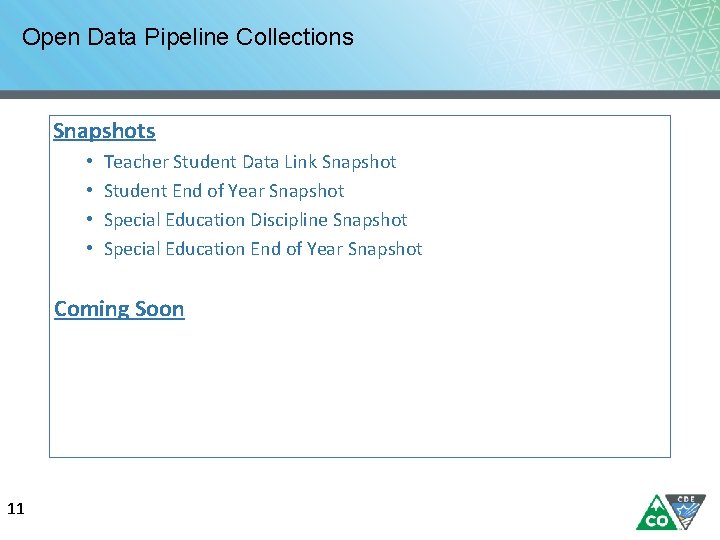Click the word Collections in the title
Screen dimensions: 720x540
[295, 38]
